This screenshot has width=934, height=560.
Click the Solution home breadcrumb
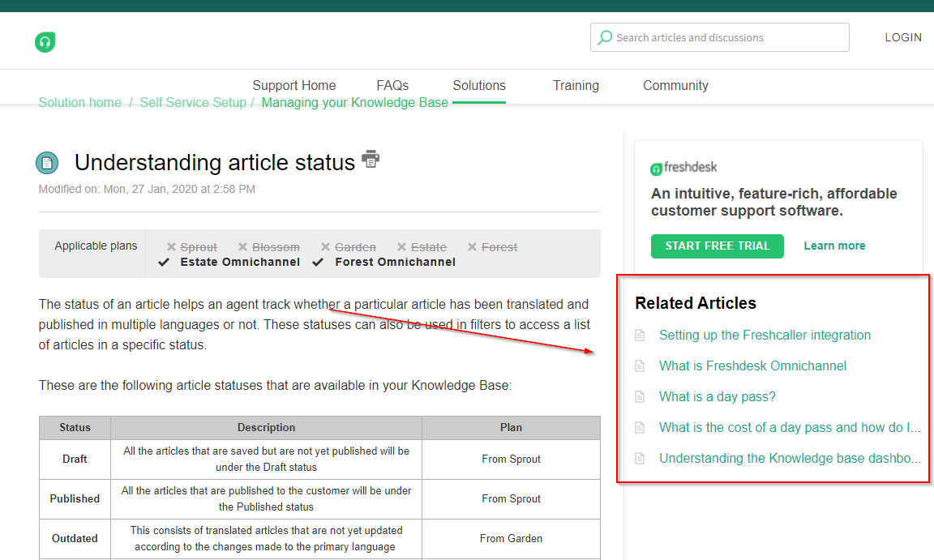pyautogui.click(x=79, y=102)
